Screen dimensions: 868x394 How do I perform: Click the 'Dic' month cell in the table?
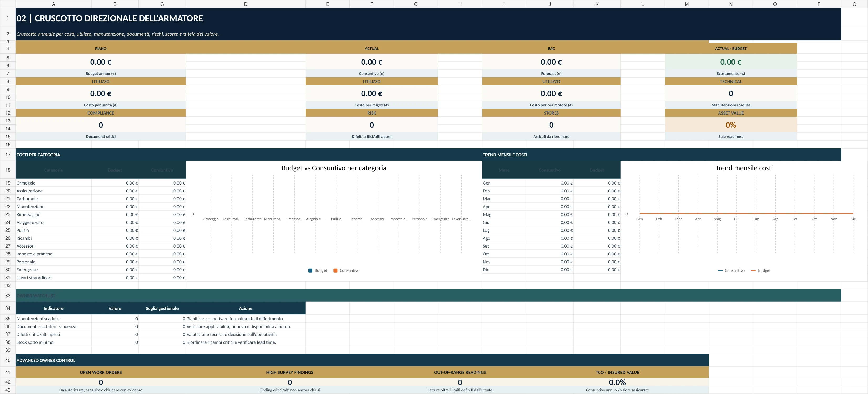504,269
